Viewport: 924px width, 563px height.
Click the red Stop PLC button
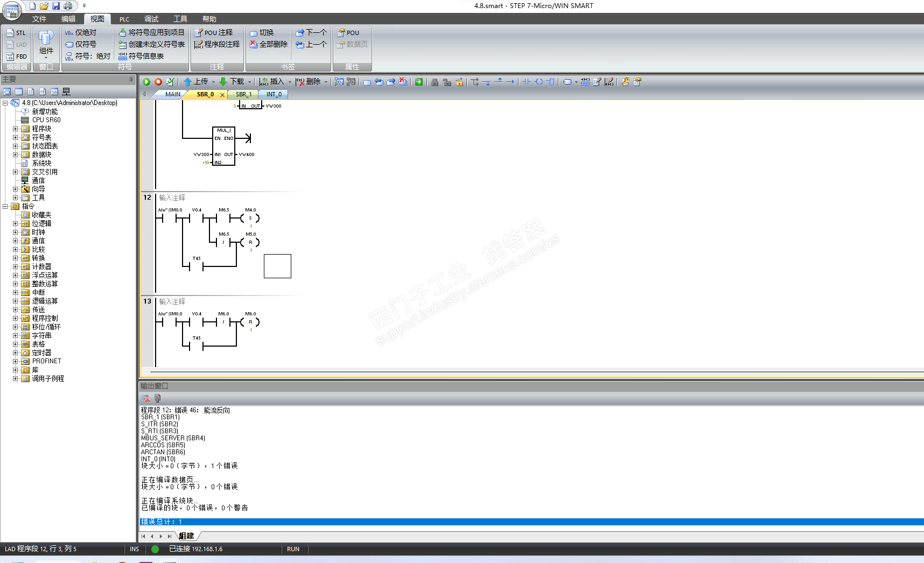click(158, 82)
